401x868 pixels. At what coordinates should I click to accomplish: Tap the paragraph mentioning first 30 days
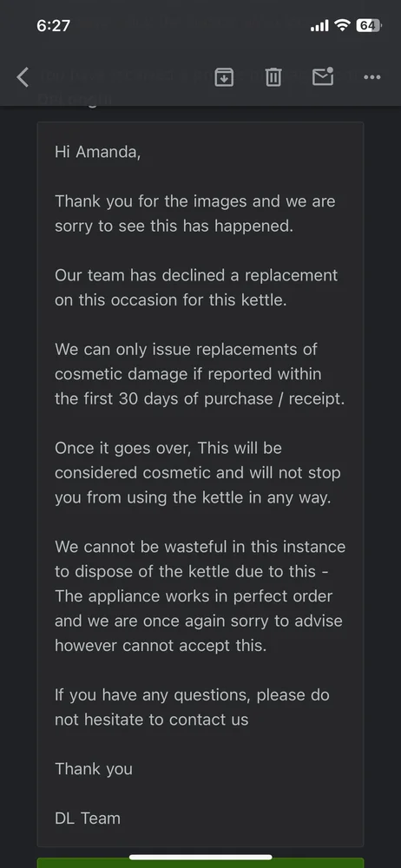coord(200,374)
